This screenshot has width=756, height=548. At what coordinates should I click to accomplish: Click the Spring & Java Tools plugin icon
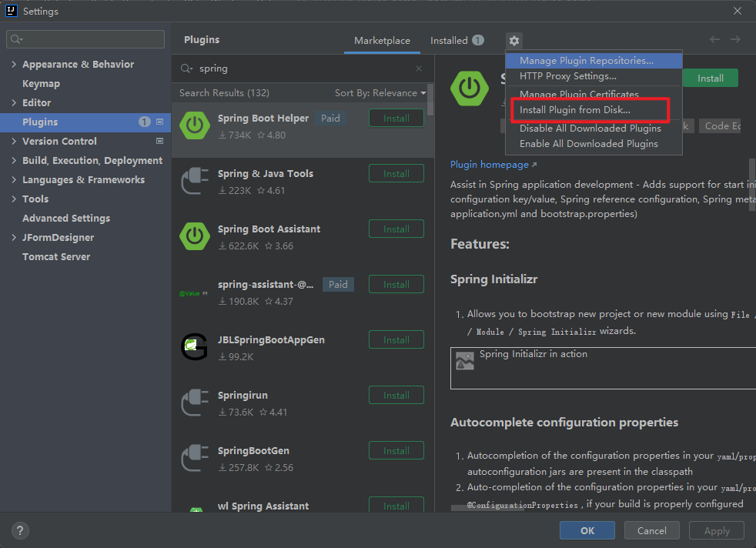[x=195, y=181]
